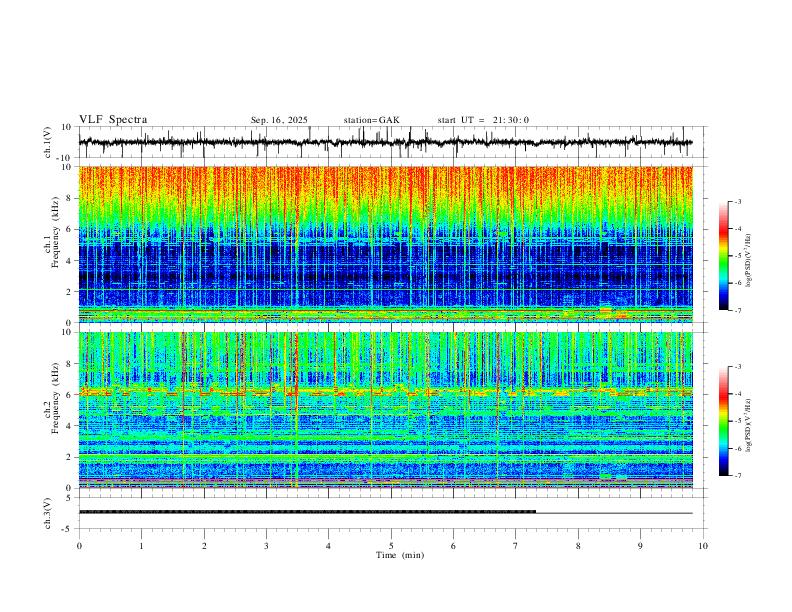Click the ch.1 colorbar '-3' label
Image resolution: width=792 pixels, height=612 pixels.
(x=737, y=201)
